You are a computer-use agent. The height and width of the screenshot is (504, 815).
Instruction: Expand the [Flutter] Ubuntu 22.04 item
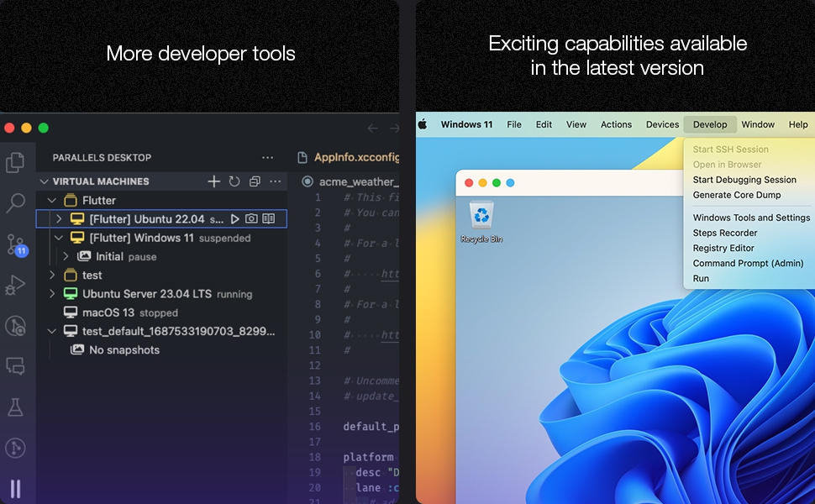[x=60, y=218]
